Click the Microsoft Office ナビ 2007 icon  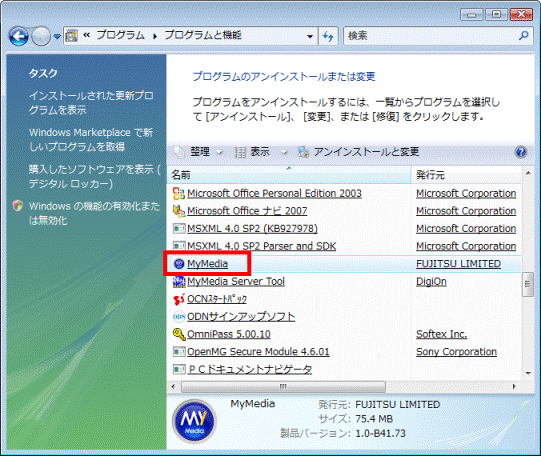[x=179, y=211]
